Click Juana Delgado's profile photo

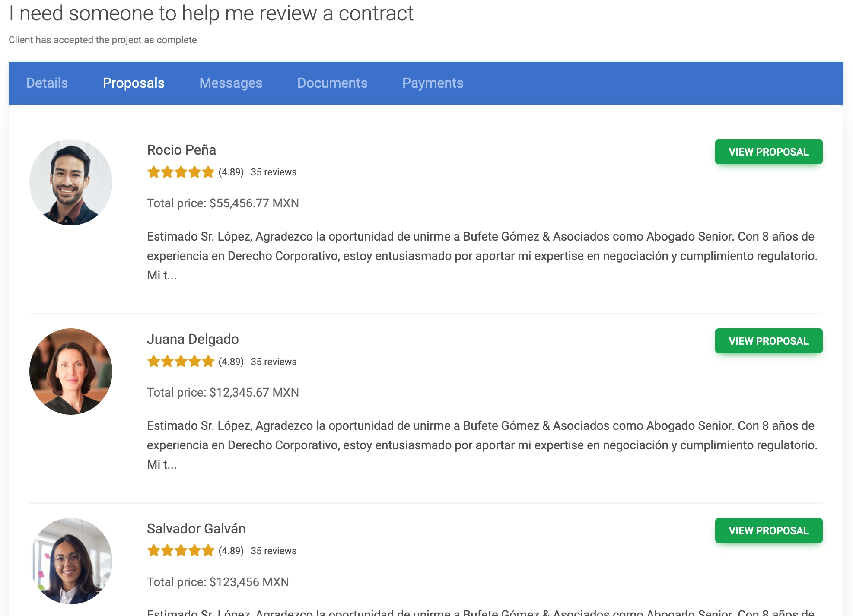tap(71, 372)
